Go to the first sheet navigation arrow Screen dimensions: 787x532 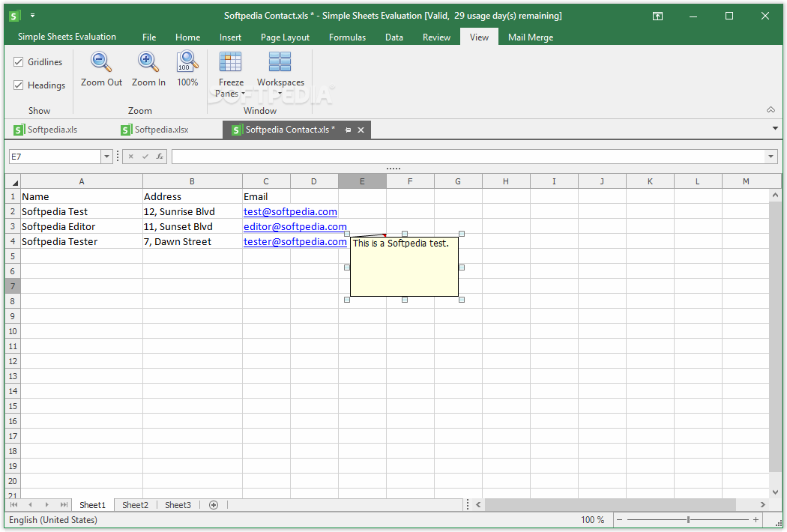[x=13, y=504]
